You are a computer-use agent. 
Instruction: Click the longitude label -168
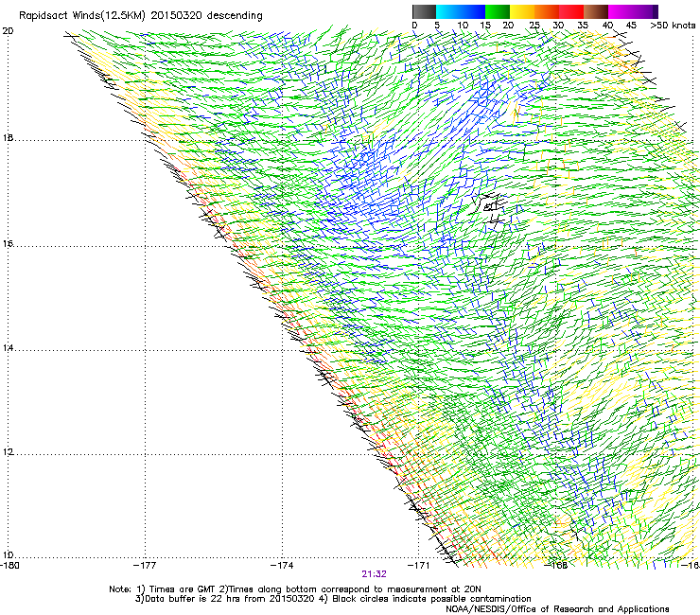[556, 566]
